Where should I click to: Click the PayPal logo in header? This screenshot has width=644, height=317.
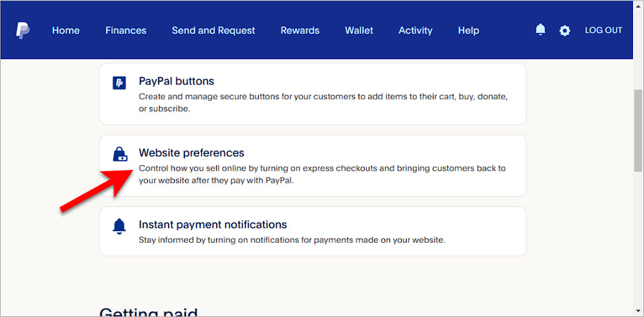(x=23, y=30)
